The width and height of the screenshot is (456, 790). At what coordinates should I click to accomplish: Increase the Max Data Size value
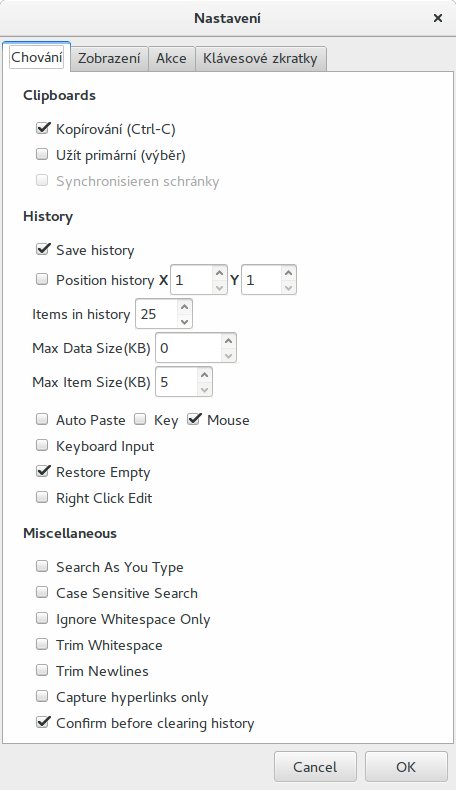[228, 341]
